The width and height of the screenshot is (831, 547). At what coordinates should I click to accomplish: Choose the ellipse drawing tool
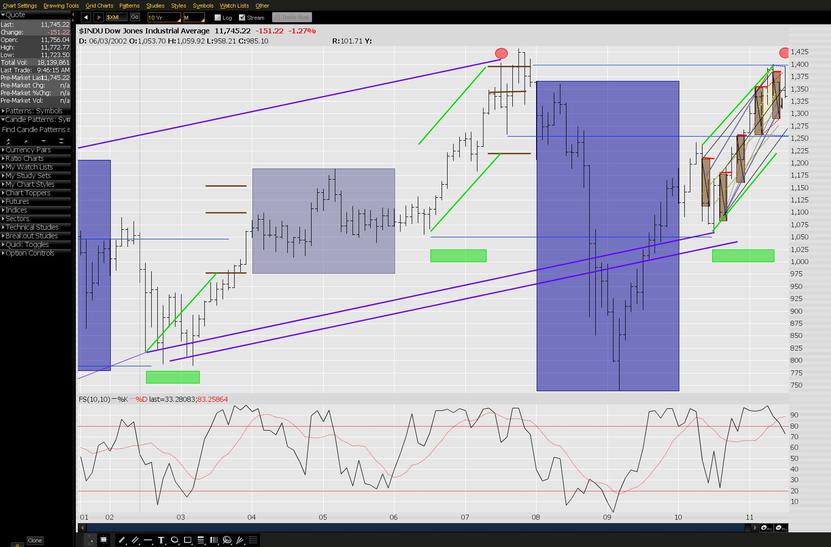point(174,540)
